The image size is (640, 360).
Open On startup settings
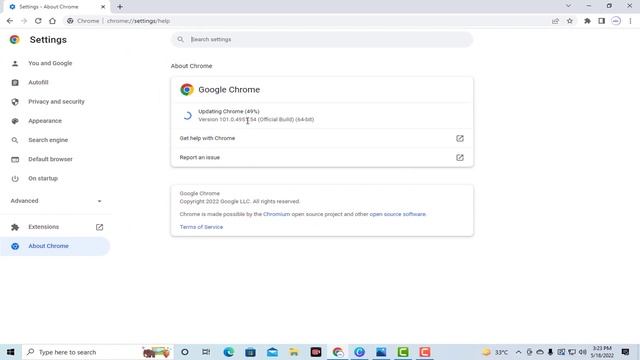click(x=43, y=178)
